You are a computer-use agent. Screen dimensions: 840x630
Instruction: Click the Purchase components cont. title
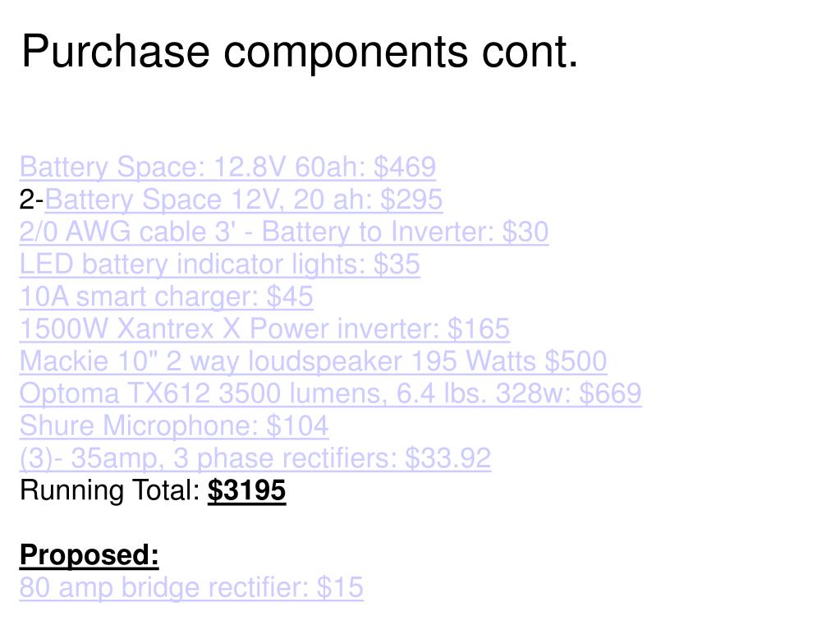[300, 52]
